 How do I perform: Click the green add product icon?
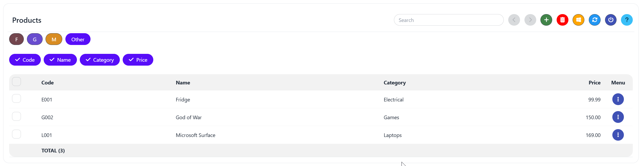tap(546, 20)
